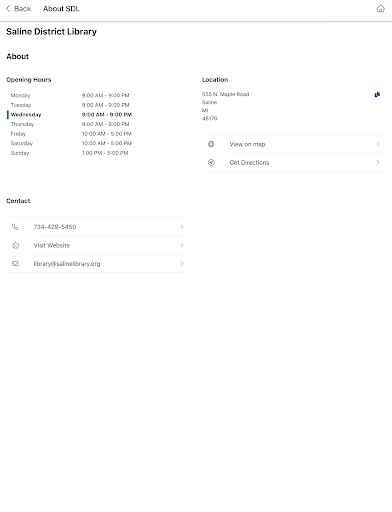
Task: Expand chevron on Get Directions row
Action: [378, 162]
